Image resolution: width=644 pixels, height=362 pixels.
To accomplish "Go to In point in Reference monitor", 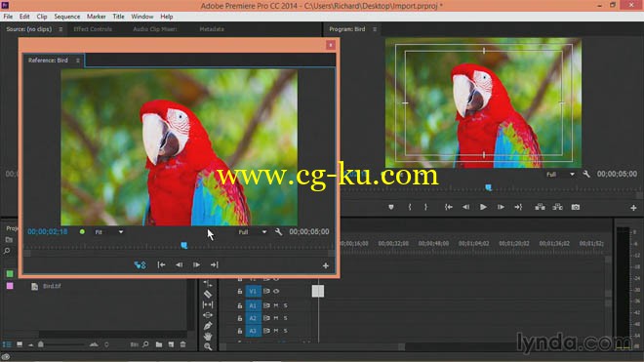I will tap(161, 265).
